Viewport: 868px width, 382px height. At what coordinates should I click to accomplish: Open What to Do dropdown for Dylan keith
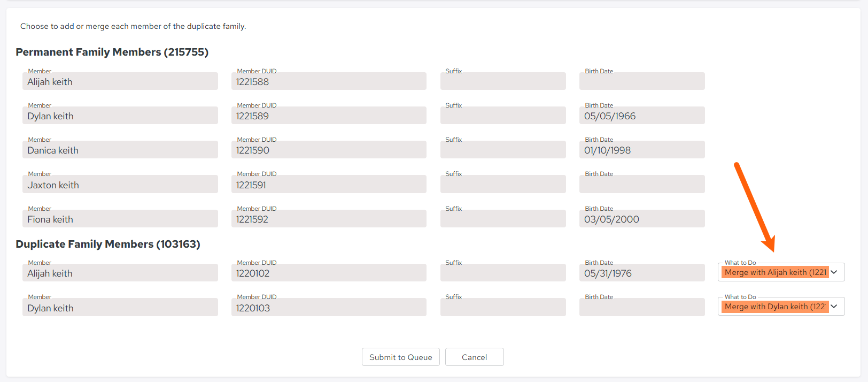(781, 307)
